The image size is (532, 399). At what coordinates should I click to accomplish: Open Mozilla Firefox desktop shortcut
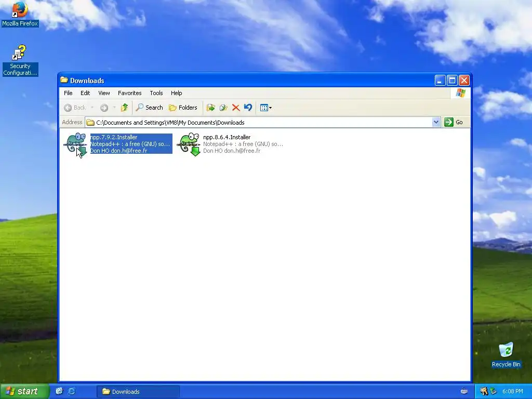(x=20, y=14)
